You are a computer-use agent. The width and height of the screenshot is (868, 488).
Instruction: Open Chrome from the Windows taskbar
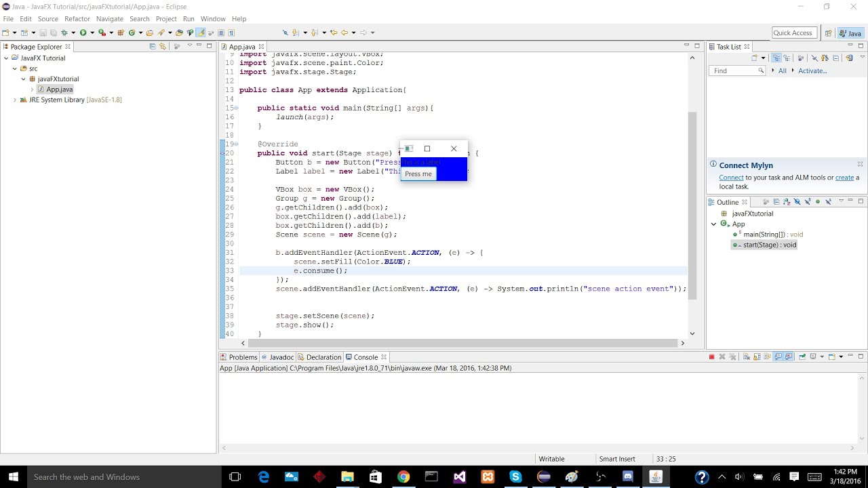point(403,477)
